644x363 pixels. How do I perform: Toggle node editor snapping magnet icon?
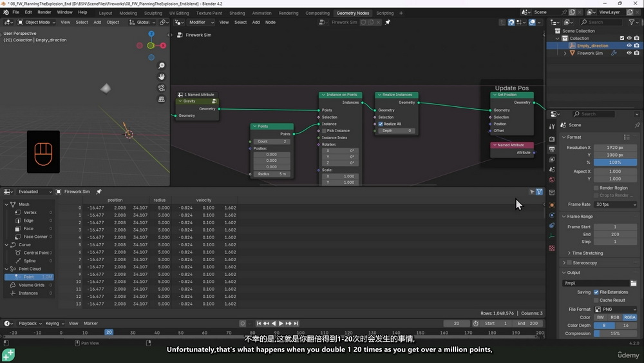[x=511, y=22]
